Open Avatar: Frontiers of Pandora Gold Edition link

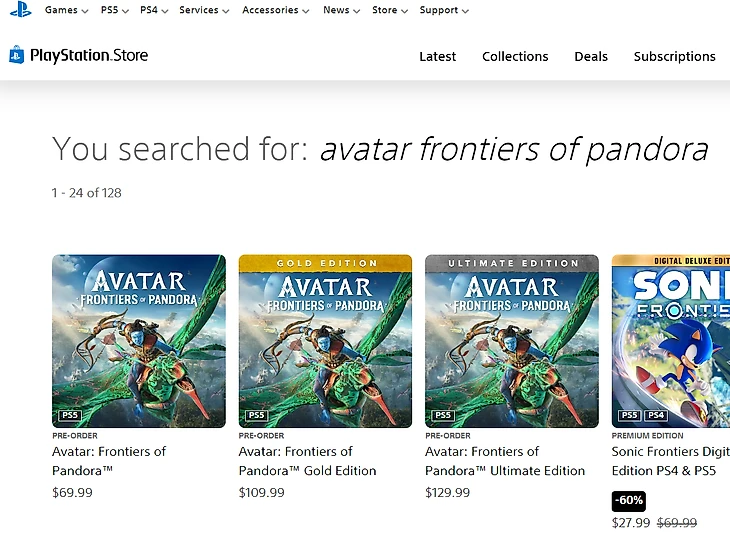tap(307, 461)
